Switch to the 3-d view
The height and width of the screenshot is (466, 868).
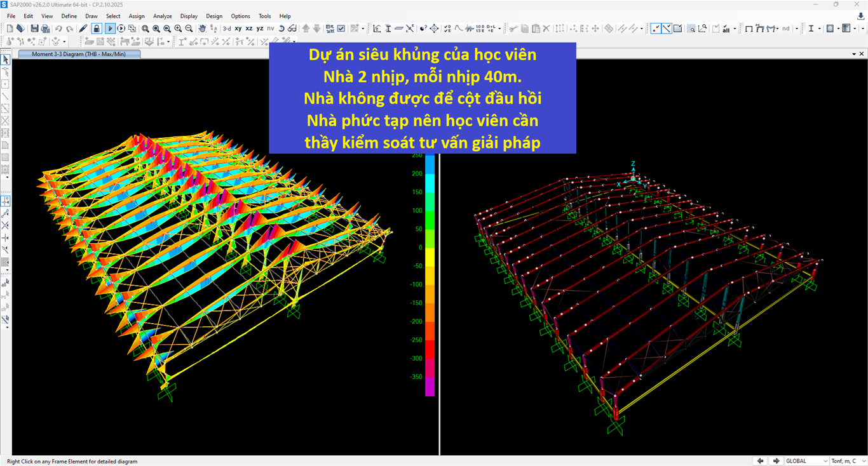[227, 29]
